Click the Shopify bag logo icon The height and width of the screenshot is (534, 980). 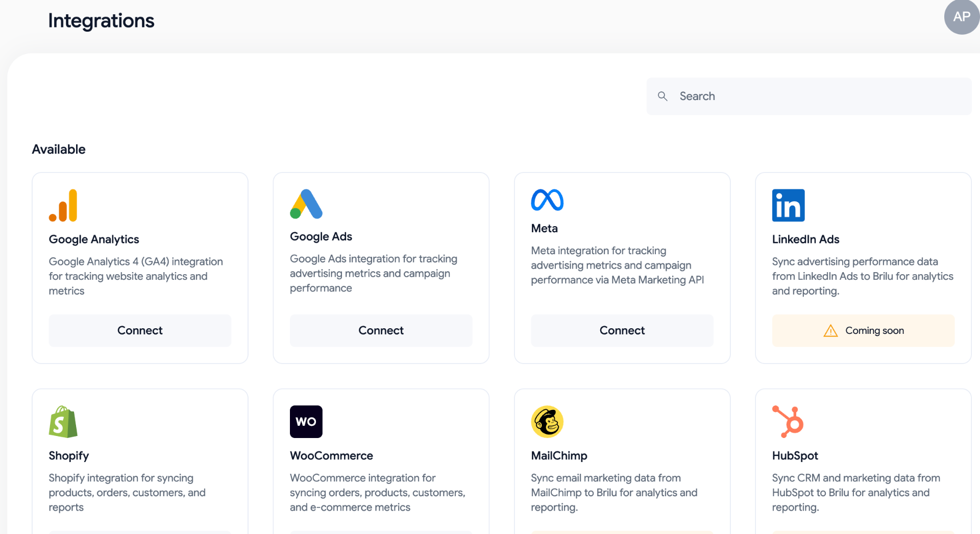click(63, 422)
